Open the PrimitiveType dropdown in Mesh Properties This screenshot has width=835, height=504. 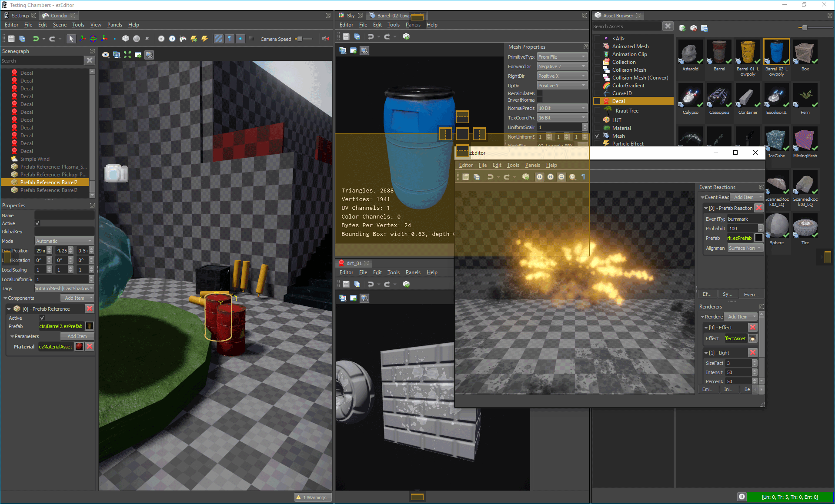pyautogui.click(x=561, y=56)
